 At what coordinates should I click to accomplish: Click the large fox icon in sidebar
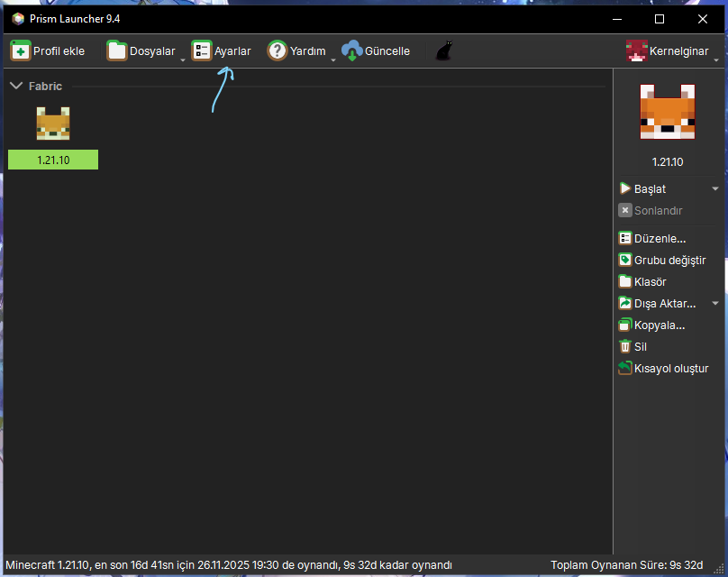tap(667, 112)
